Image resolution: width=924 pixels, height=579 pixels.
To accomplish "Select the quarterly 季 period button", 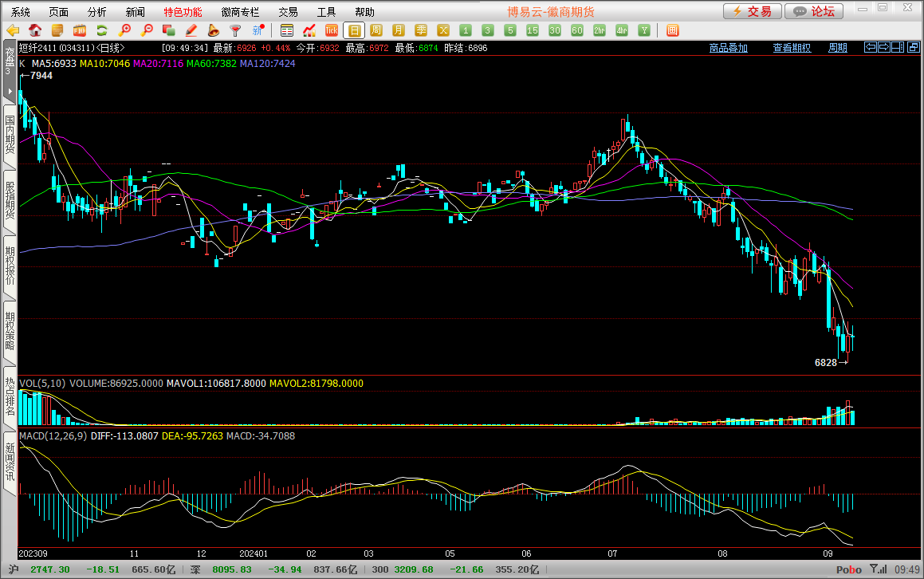I will 421,30.
